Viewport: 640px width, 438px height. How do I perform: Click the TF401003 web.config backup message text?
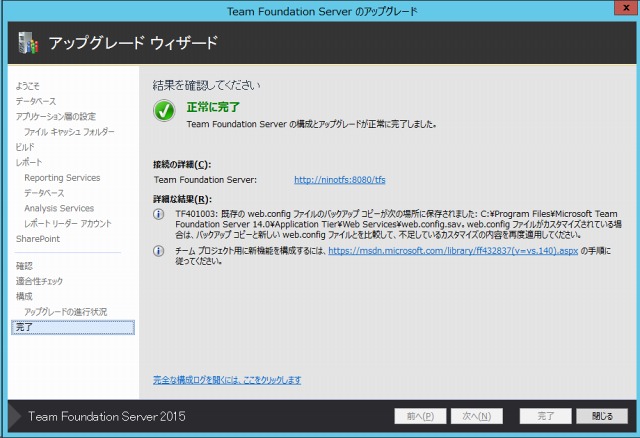pyautogui.click(x=398, y=225)
